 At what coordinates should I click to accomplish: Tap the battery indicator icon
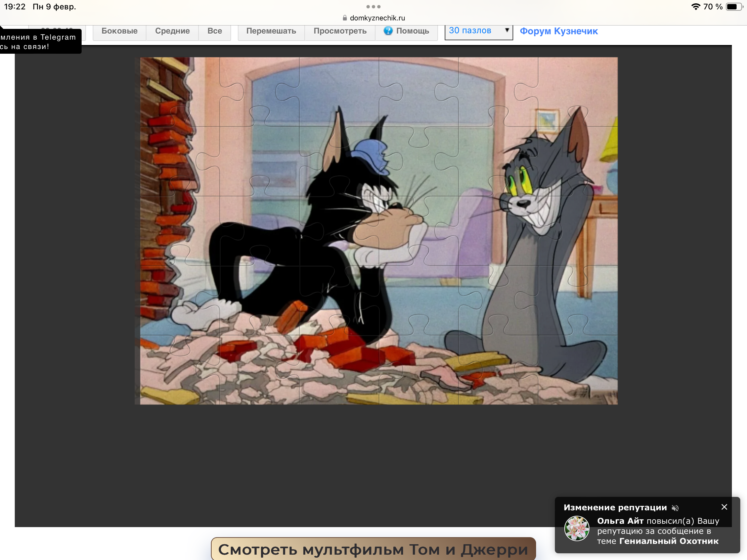point(734,7)
